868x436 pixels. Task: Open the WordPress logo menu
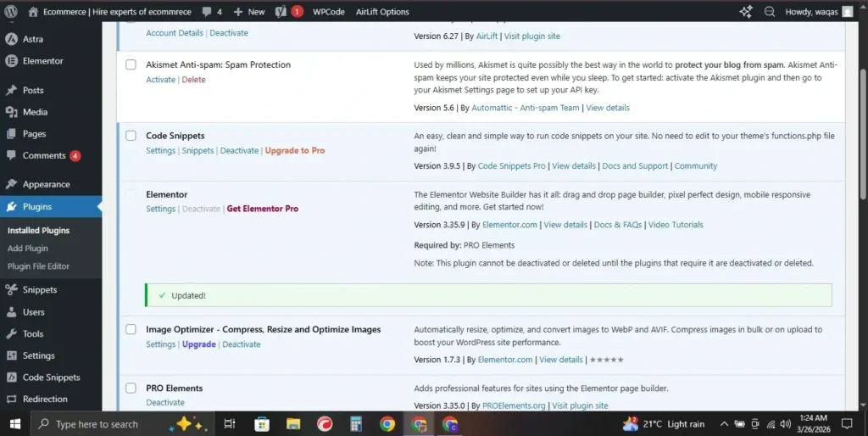(x=10, y=12)
